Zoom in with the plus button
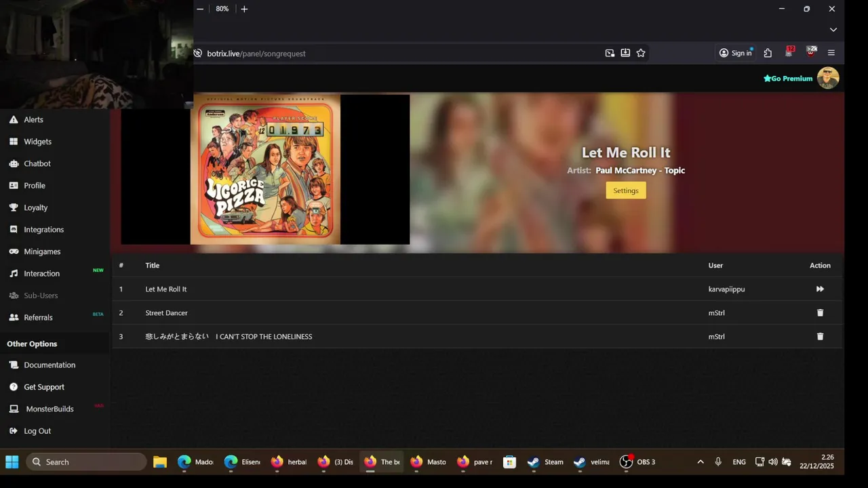This screenshot has width=868, height=488. (244, 9)
